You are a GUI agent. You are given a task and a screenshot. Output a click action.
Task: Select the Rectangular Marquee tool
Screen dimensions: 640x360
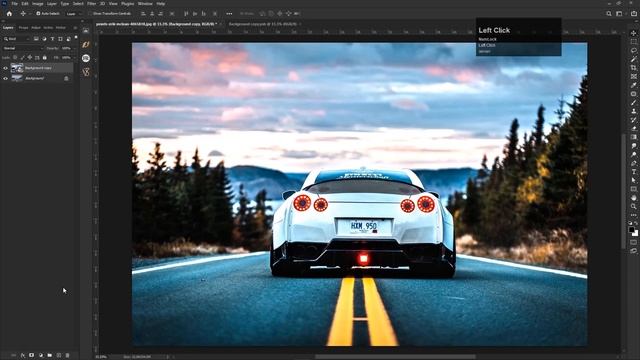[x=633, y=42]
